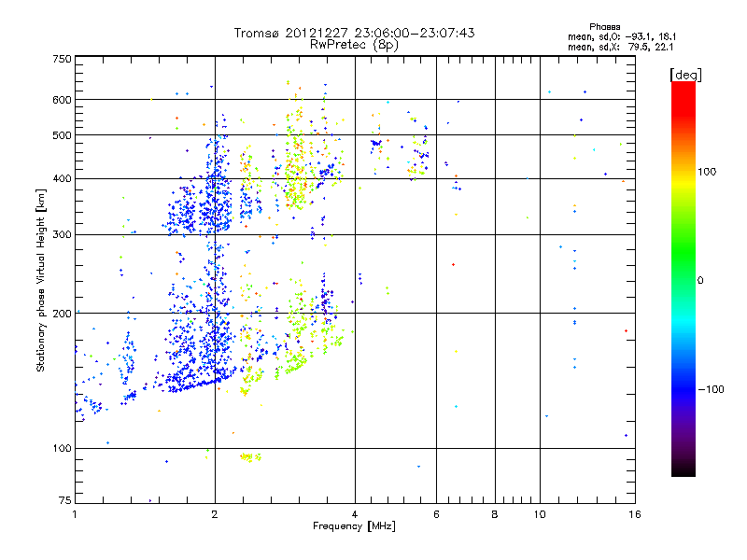
Task: Click the y-axis tick label '600'
Action: pyautogui.click(x=62, y=100)
